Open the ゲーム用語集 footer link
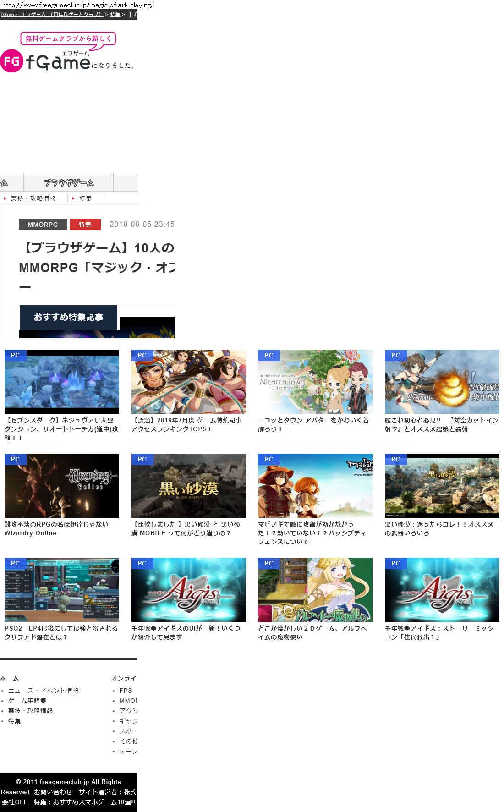Viewport: 504px width, 812px height. tap(27, 701)
